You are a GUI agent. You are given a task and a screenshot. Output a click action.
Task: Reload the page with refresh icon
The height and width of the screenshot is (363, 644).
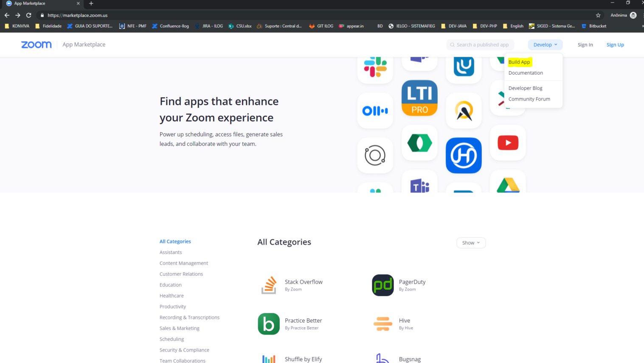click(28, 15)
